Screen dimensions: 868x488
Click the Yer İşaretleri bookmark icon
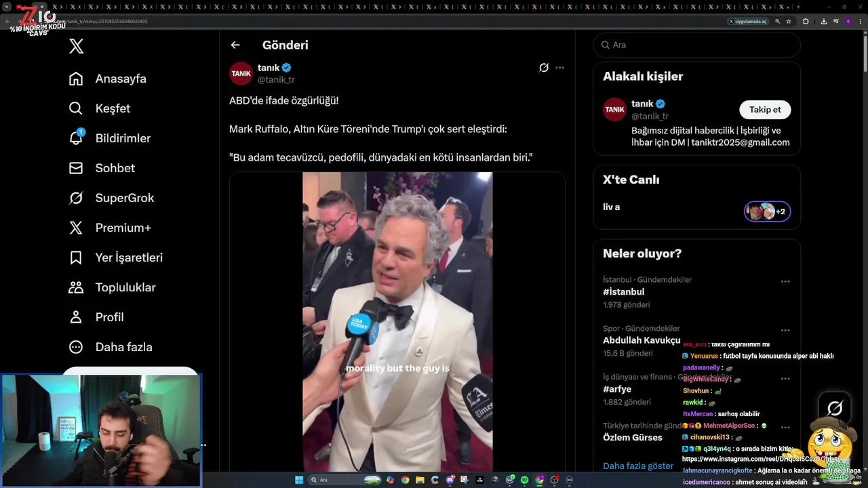tap(76, 258)
